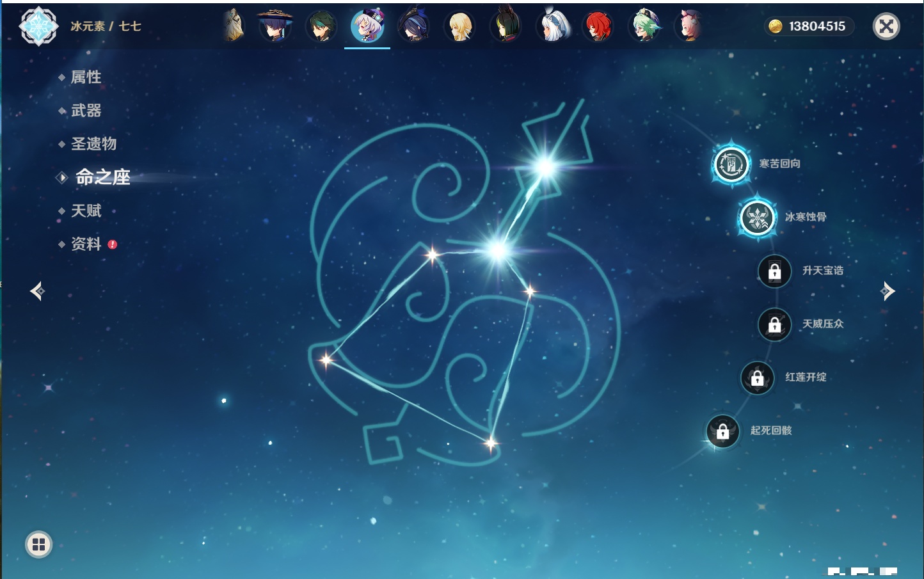
Task: Close the character screen with X button
Action: (886, 26)
